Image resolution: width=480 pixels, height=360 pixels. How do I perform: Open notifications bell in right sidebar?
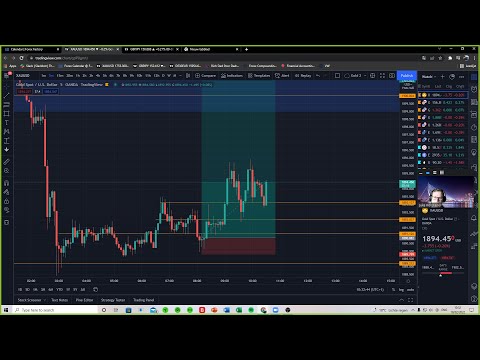click(474, 218)
